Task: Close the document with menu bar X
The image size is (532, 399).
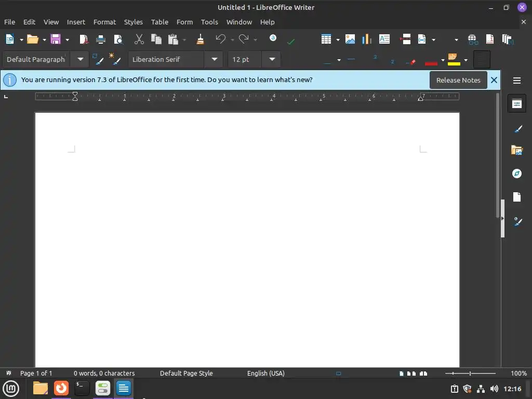Action: click(x=524, y=22)
